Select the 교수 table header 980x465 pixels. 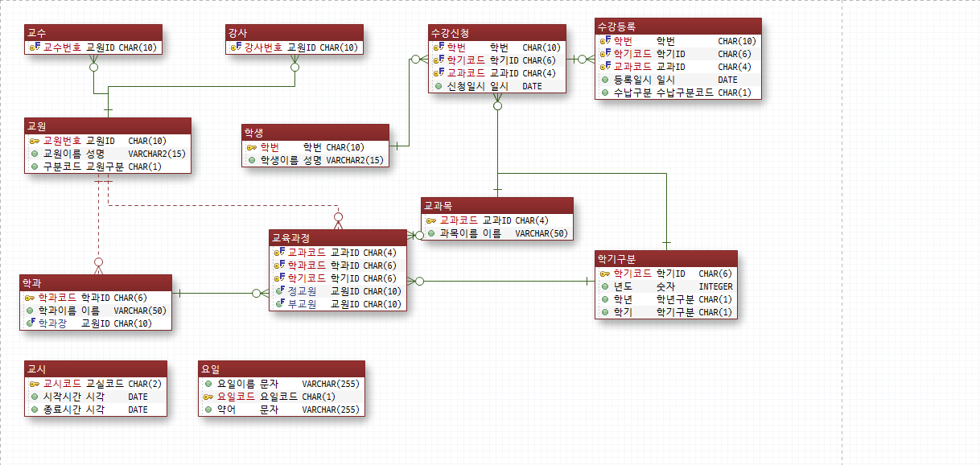point(93,32)
